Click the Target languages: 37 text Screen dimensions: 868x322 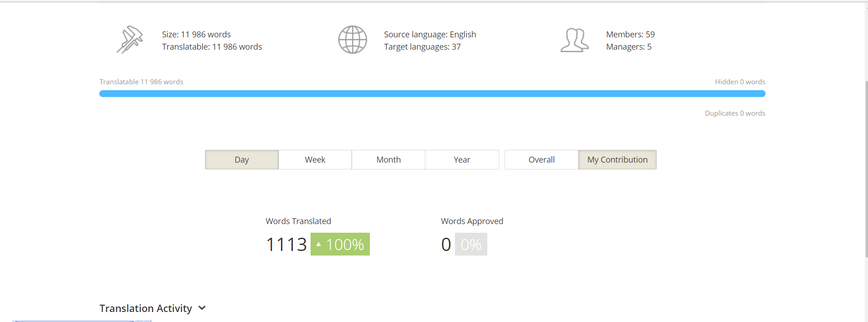pyautogui.click(x=422, y=47)
